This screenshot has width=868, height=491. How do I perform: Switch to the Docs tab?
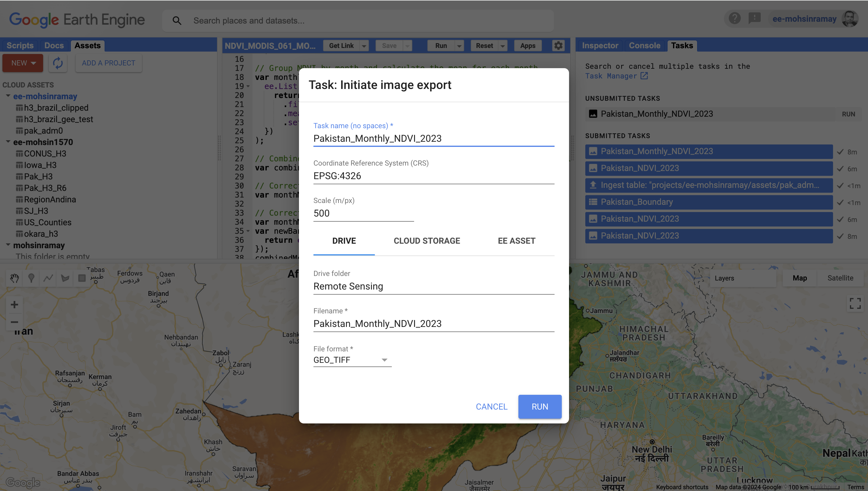click(x=54, y=46)
